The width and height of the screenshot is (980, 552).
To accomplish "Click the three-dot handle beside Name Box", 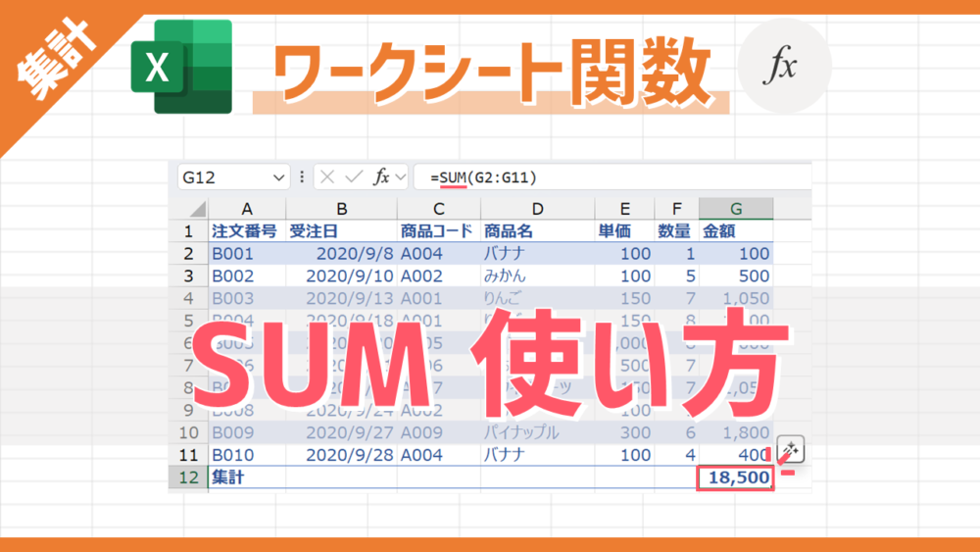I will click(x=302, y=177).
